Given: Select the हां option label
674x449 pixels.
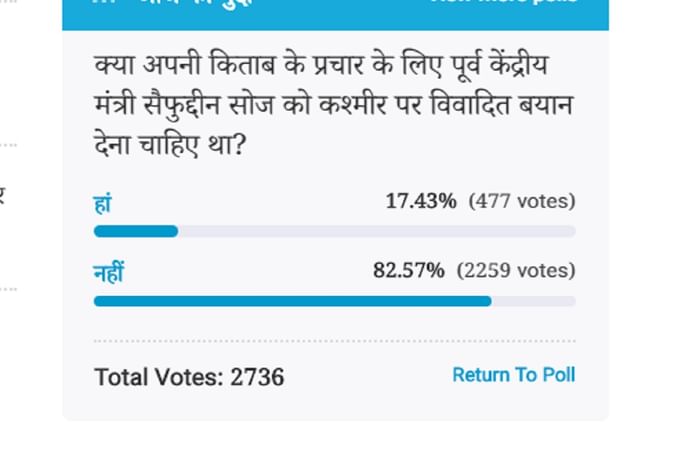Looking at the screenshot, I should [102, 202].
